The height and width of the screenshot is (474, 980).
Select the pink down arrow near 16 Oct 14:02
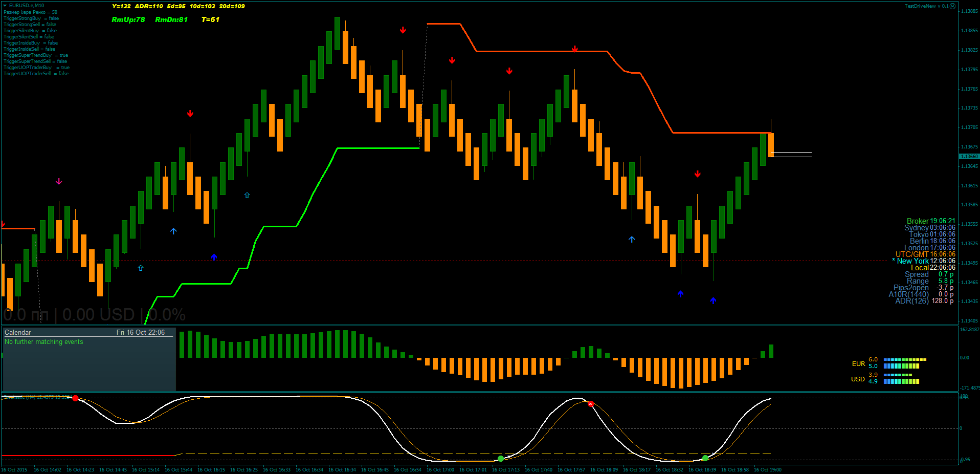(59, 181)
